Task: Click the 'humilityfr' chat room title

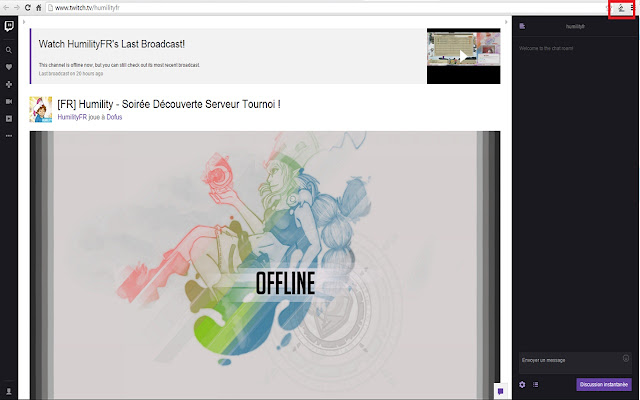Action: pyautogui.click(x=575, y=27)
